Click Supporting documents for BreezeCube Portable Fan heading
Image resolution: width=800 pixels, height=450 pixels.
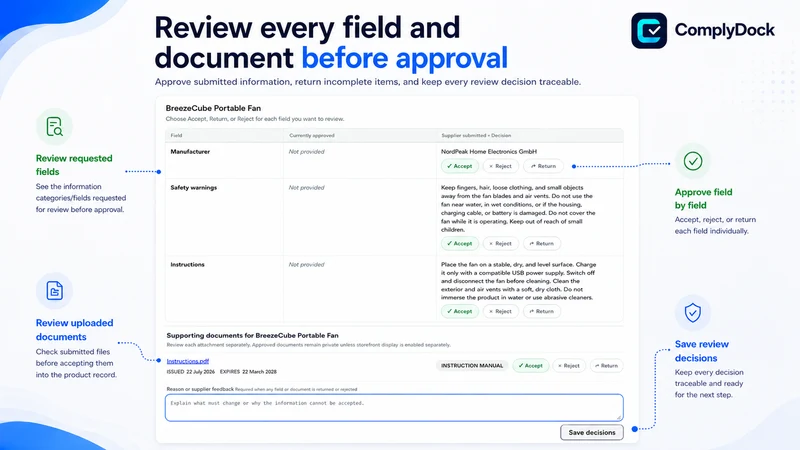tap(253, 336)
